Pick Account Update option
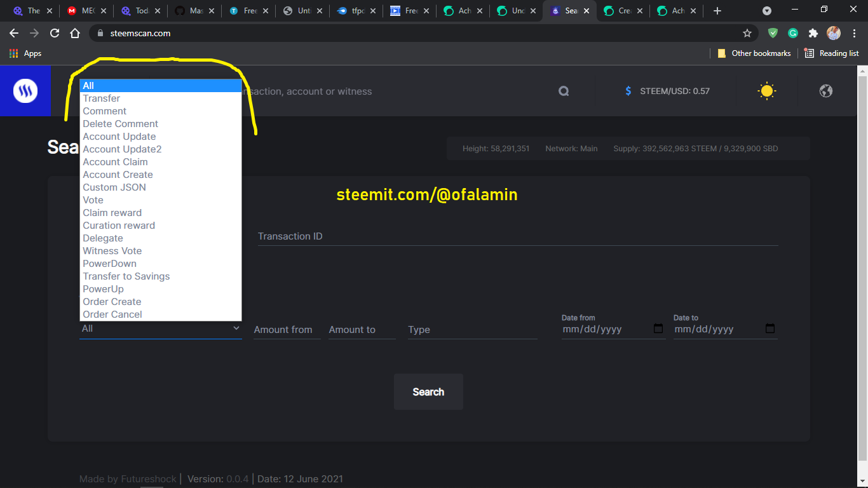Image resolution: width=868 pixels, height=488 pixels. pyautogui.click(x=161, y=137)
